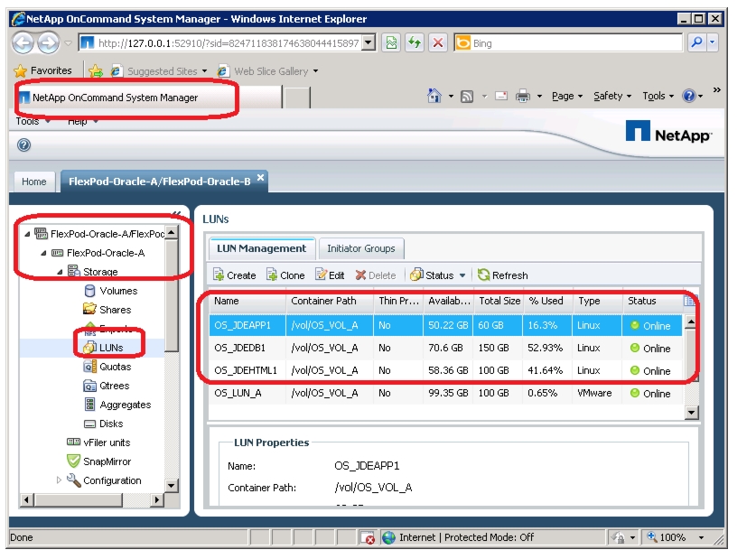Viewport: 756px width, 559px height.
Task: Collapse the FlexPod-Oracle-A tree node
Action: (x=43, y=253)
